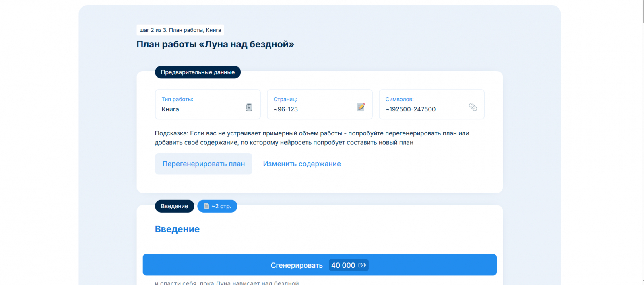Click the Страниц: label
This screenshot has width=644, height=285.
pyautogui.click(x=285, y=99)
